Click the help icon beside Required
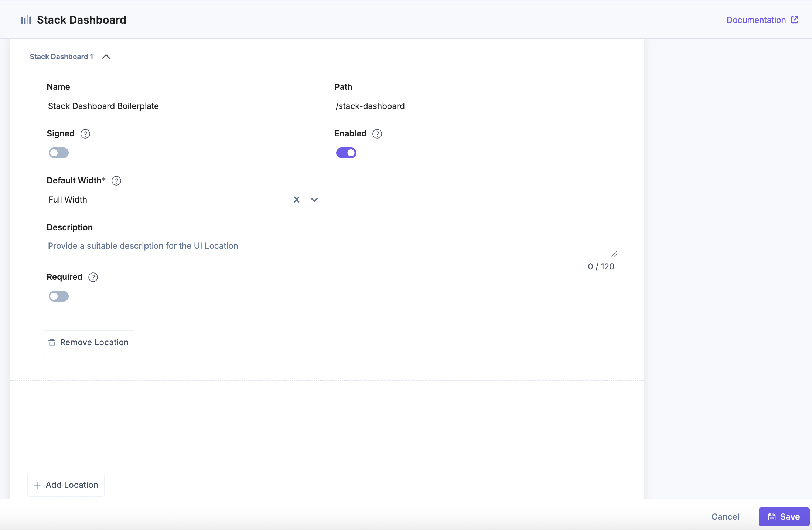This screenshot has width=812, height=530. pos(93,277)
